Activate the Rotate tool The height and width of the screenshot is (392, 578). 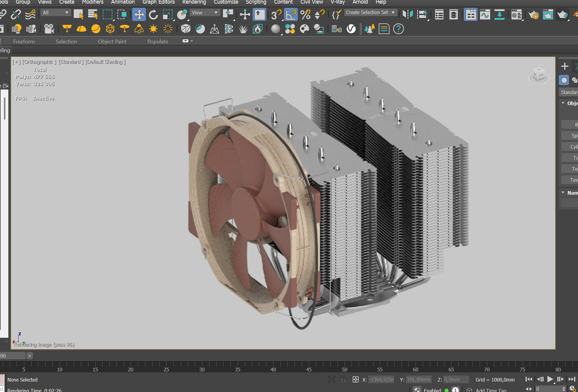click(153, 14)
